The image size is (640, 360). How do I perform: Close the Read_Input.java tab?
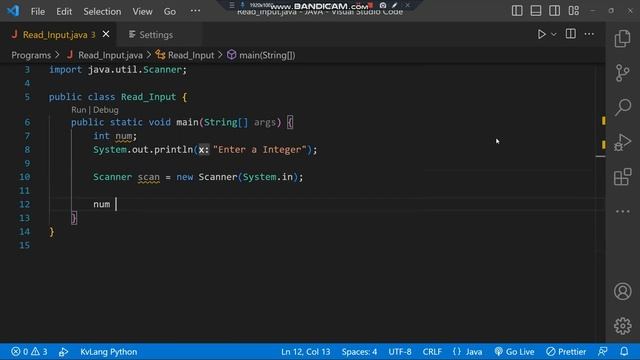point(106,34)
